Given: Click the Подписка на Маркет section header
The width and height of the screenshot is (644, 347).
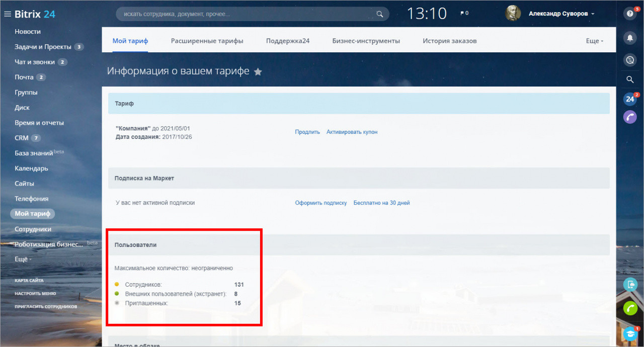Looking at the screenshot, I should (x=359, y=178).
